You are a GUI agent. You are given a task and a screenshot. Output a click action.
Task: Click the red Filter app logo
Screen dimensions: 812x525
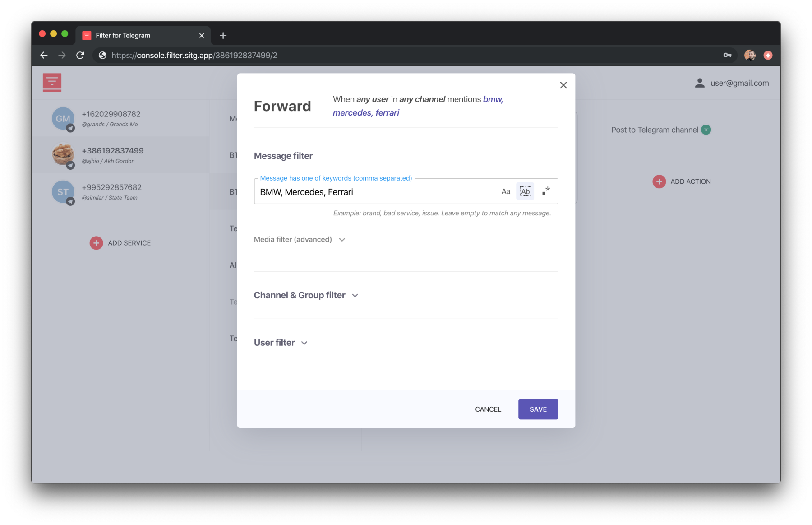pyautogui.click(x=52, y=82)
